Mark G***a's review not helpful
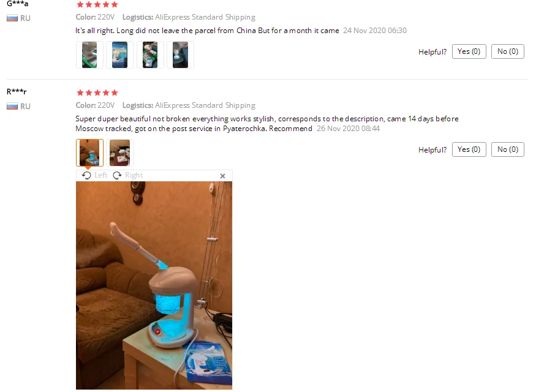This screenshot has height=392, width=536. tap(508, 51)
